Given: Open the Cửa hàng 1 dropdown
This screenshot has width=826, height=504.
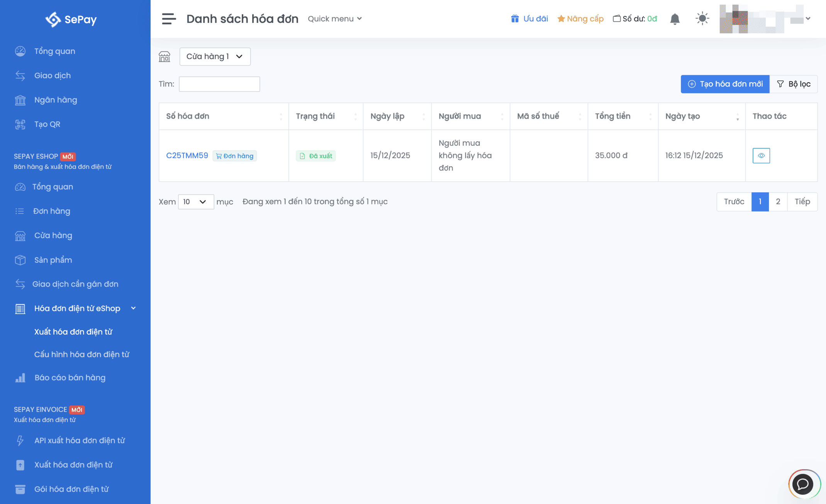Looking at the screenshot, I should (x=215, y=56).
